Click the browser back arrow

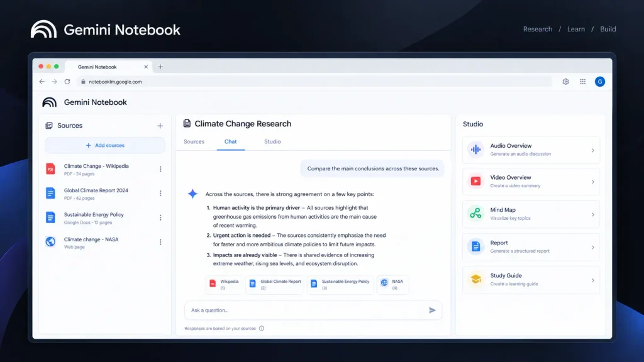tap(42, 82)
